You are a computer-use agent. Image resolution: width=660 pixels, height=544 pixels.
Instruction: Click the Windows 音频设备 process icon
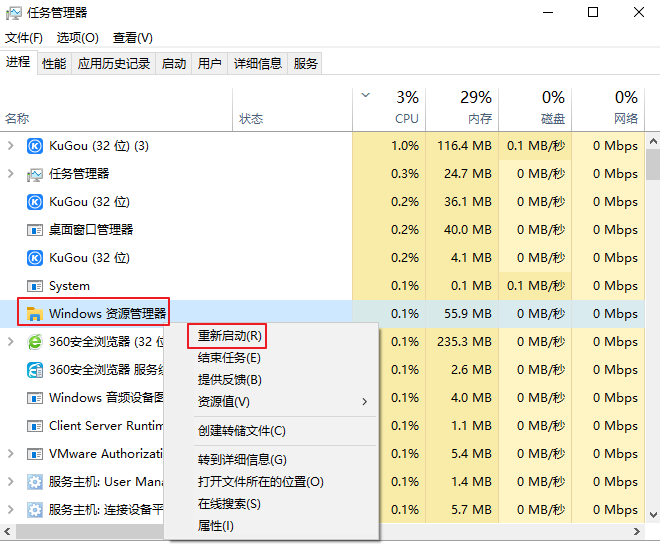click(x=34, y=398)
